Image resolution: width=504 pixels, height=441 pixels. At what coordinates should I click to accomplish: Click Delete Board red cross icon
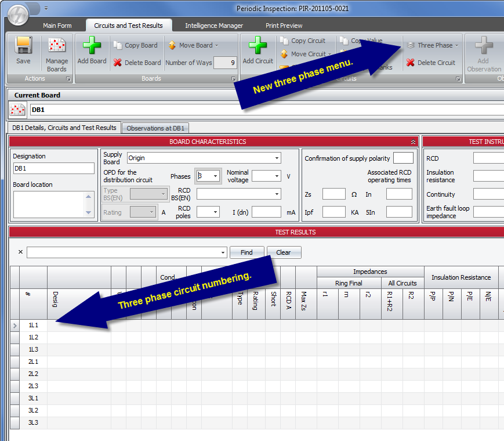118,63
